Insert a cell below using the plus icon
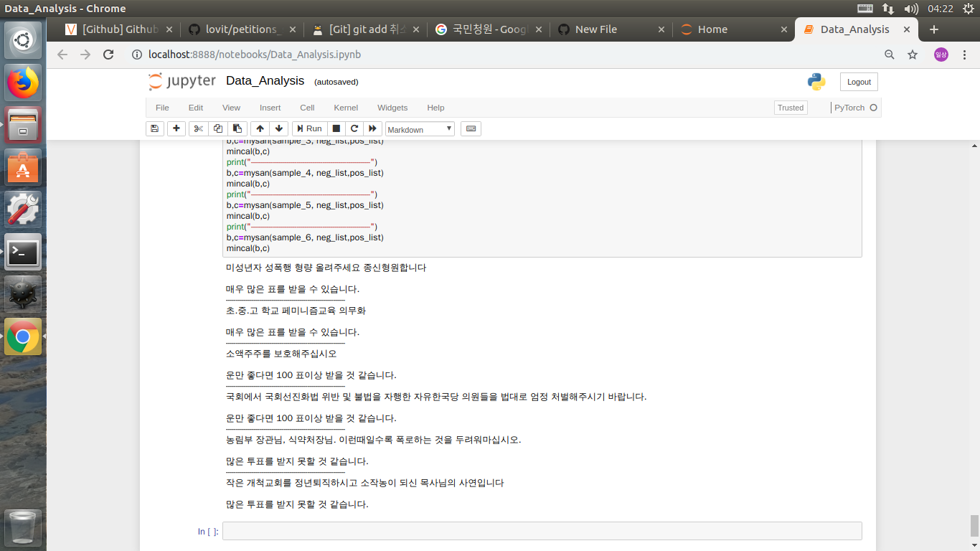 175,128
